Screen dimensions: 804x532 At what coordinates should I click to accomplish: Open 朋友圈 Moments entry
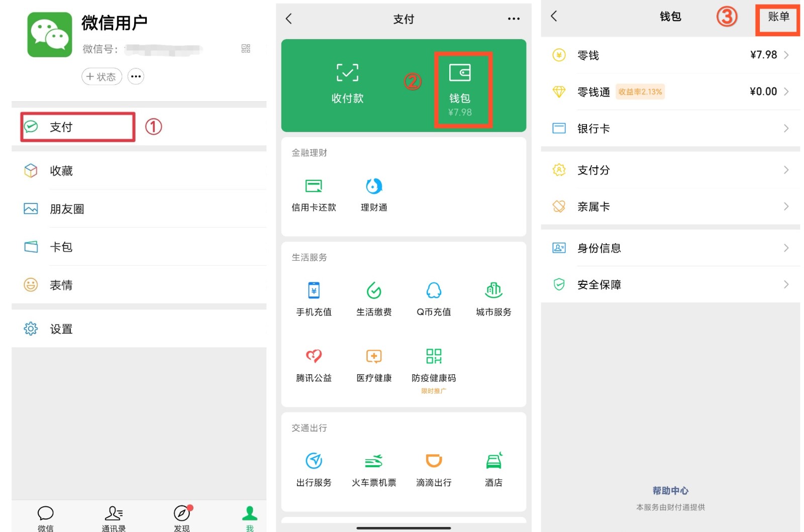(139, 209)
